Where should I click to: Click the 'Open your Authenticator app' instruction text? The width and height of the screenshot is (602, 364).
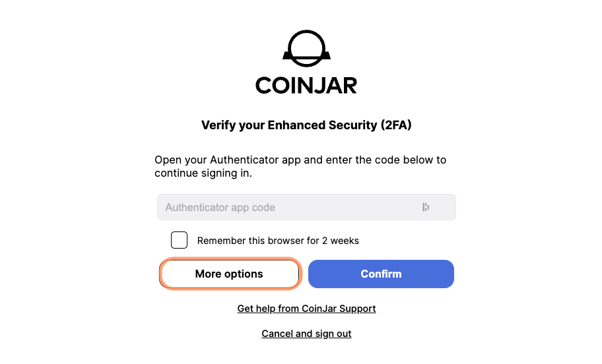pyautogui.click(x=300, y=166)
